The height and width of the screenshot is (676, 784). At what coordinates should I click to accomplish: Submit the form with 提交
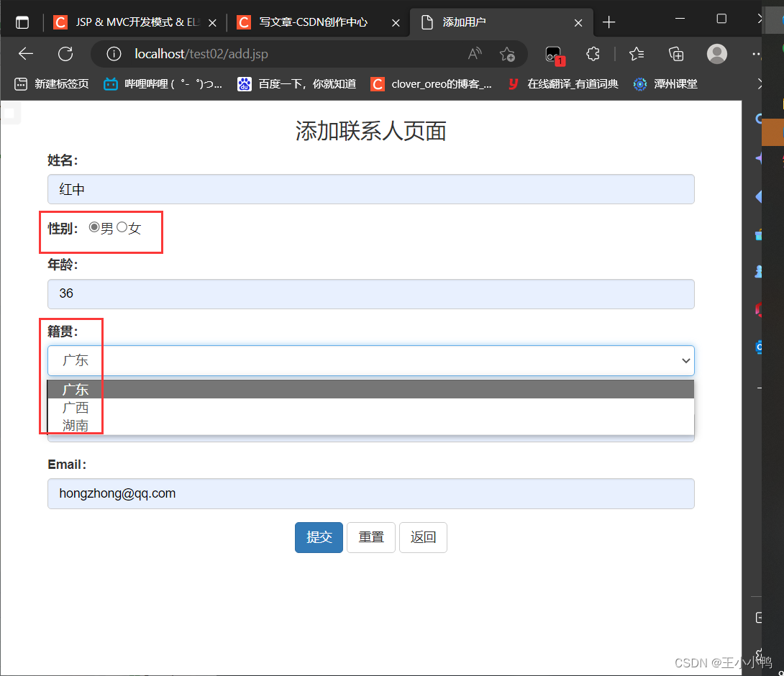click(x=319, y=537)
